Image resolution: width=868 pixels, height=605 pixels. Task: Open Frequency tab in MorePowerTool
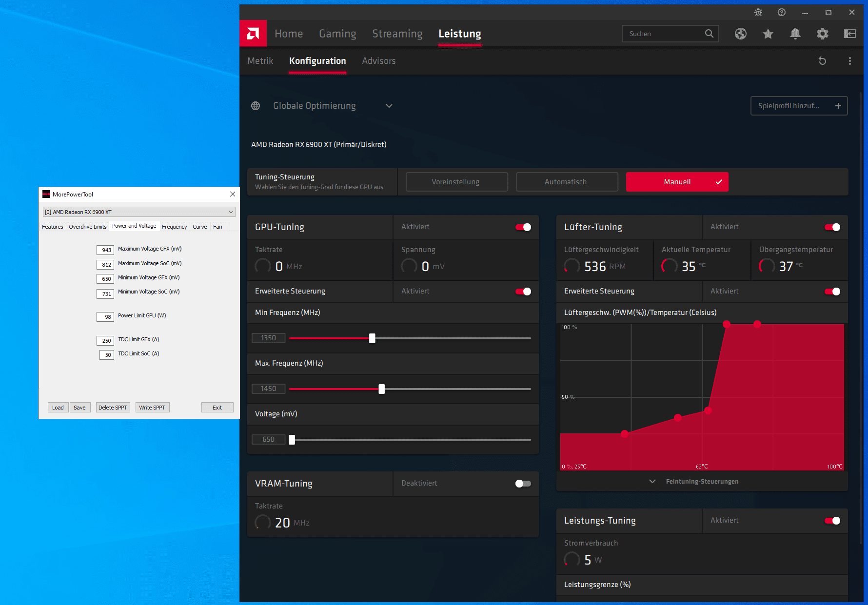175,227
